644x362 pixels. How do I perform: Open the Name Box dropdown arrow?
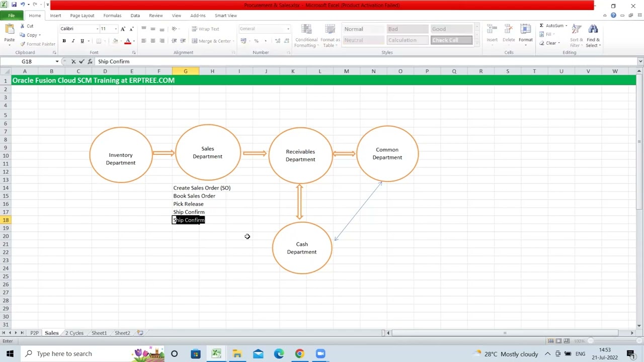57,61
